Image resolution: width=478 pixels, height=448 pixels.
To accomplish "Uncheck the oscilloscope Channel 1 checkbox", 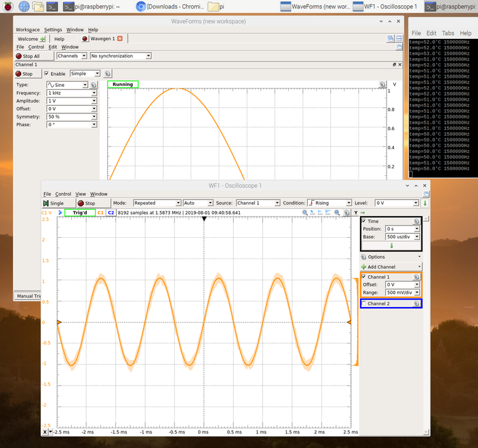I will 364,277.
